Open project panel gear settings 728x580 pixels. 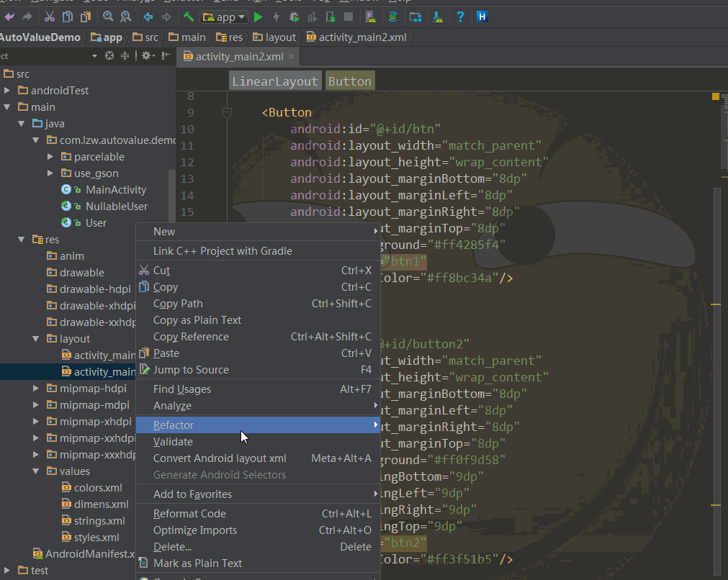tap(146, 55)
